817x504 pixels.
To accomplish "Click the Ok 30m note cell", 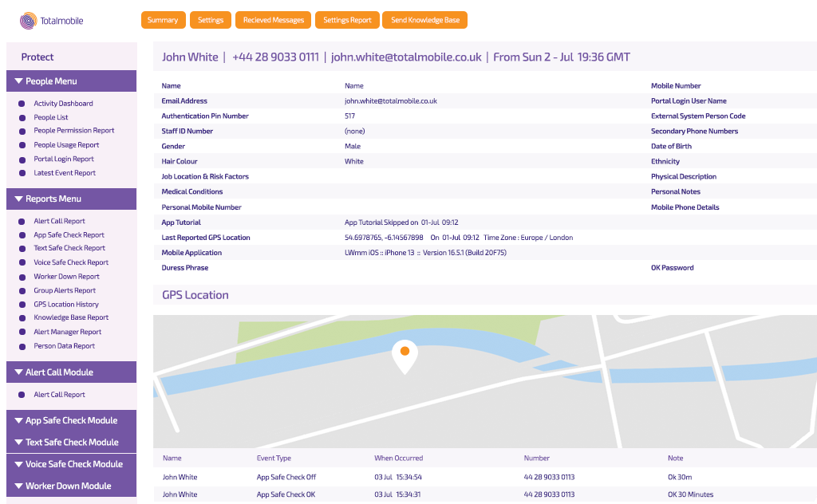I will (x=680, y=477).
